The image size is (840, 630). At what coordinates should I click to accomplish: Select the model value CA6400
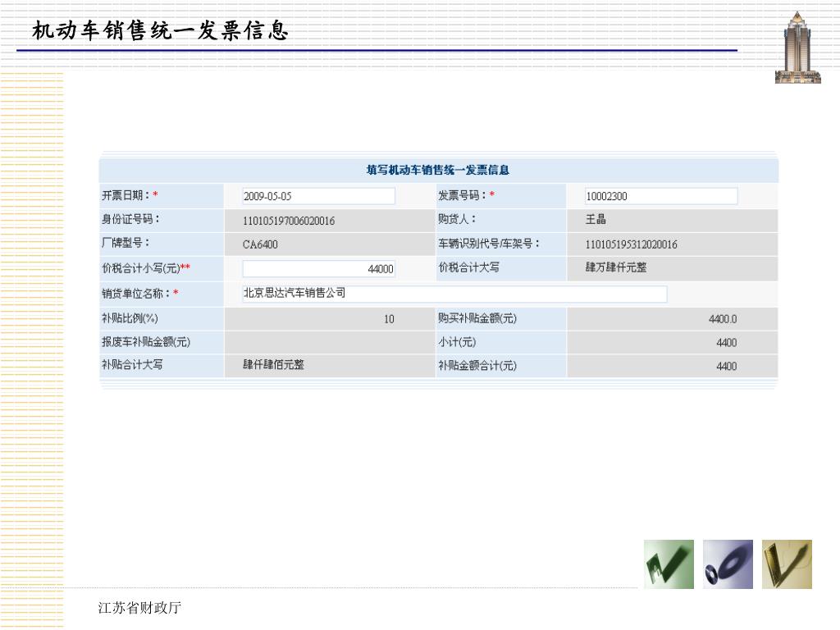pos(260,244)
